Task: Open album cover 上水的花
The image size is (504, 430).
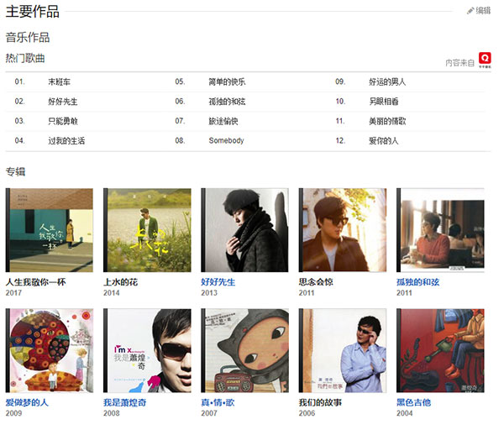Action: tap(147, 230)
